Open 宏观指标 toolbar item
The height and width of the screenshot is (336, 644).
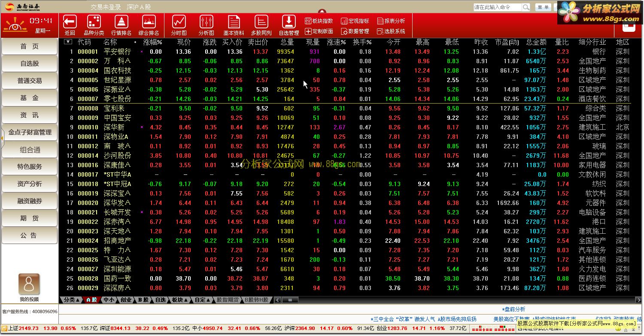tap(355, 21)
